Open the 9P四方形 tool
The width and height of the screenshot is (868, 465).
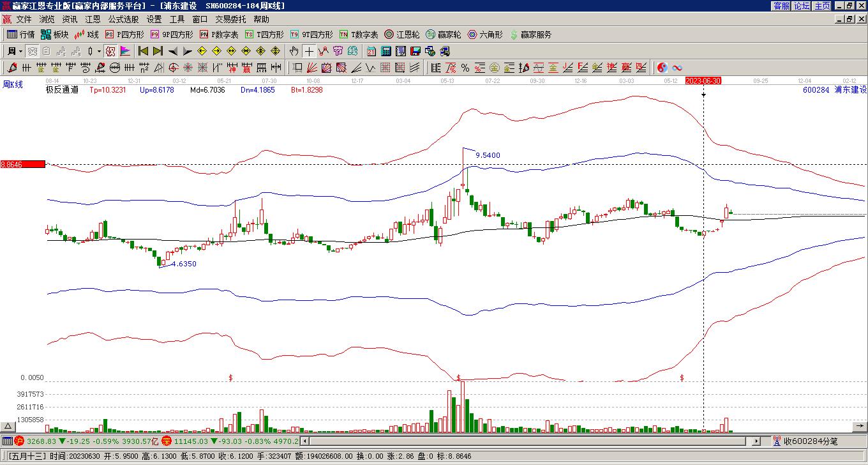172,34
